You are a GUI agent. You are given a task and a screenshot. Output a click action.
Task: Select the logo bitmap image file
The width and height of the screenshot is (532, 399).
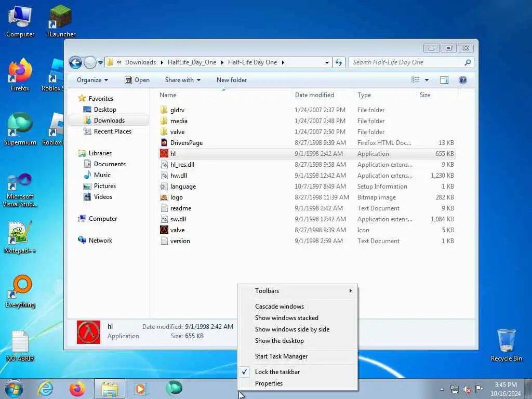click(307, 197)
